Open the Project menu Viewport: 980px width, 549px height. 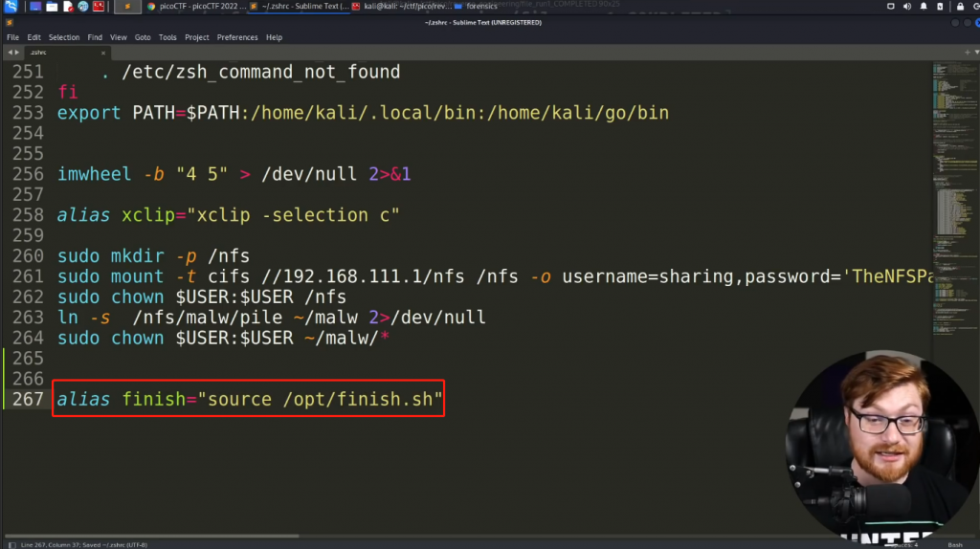coord(197,37)
